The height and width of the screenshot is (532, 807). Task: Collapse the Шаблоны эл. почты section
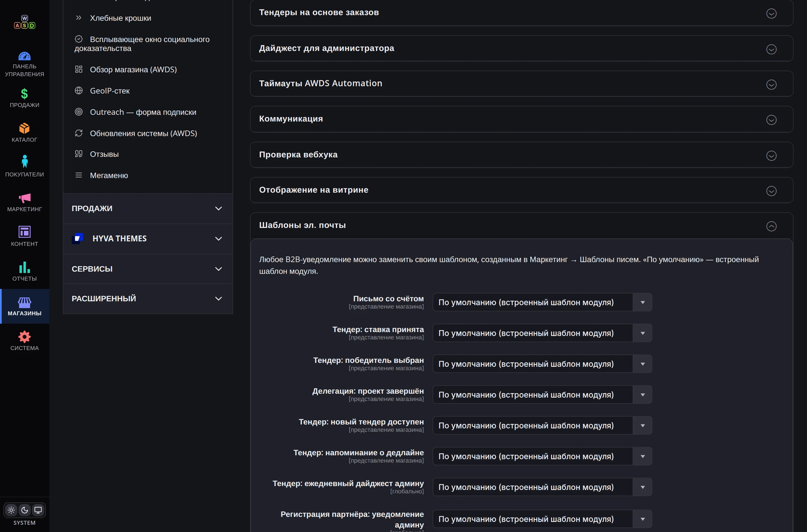pyautogui.click(x=521, y=226)
